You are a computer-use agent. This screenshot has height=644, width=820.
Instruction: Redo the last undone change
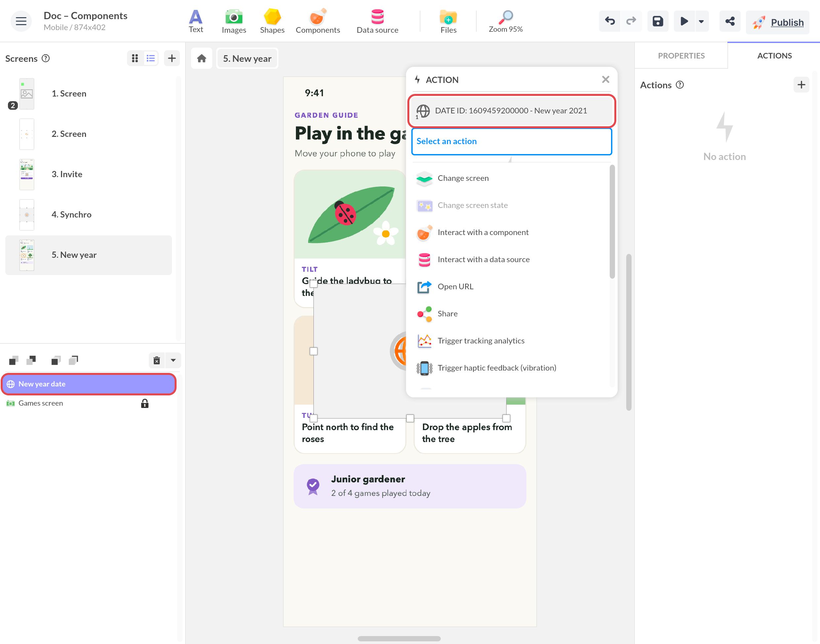point(631,21)
